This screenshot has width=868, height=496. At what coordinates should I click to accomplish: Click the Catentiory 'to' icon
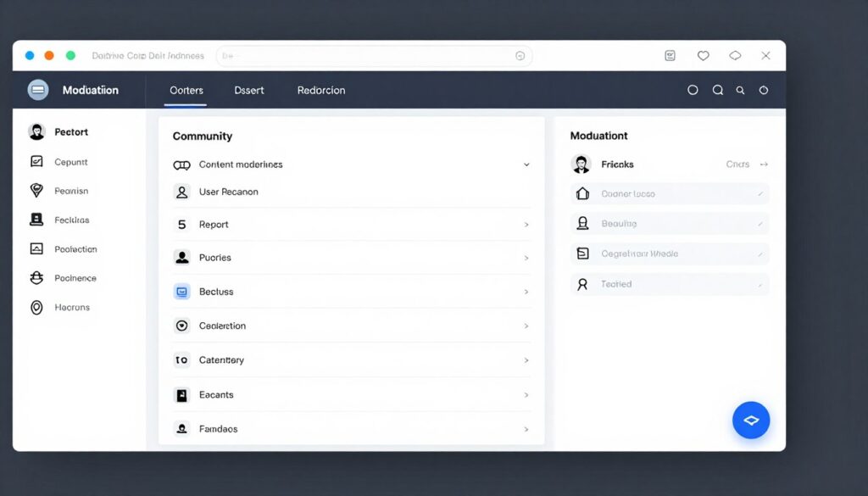pyautogui.click(x=181, y=359)
